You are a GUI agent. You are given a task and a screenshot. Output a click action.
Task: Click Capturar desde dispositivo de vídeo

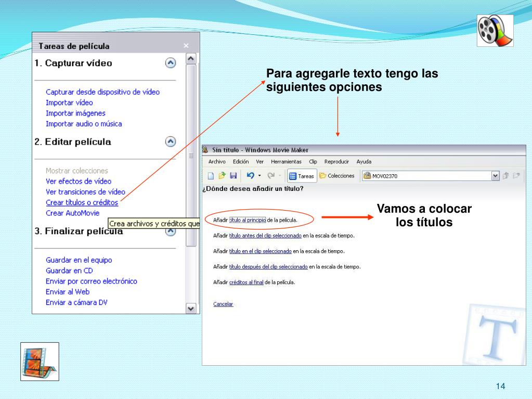[x=102, y=92]
